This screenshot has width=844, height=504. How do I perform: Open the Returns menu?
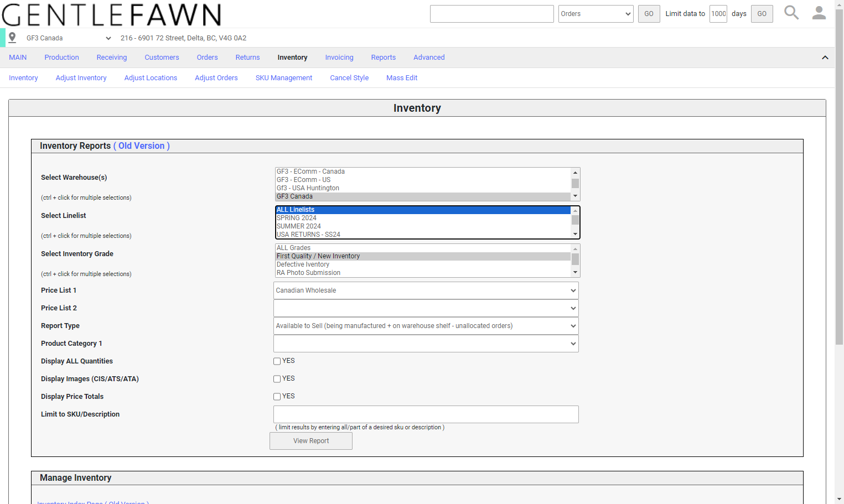point(247,58)
